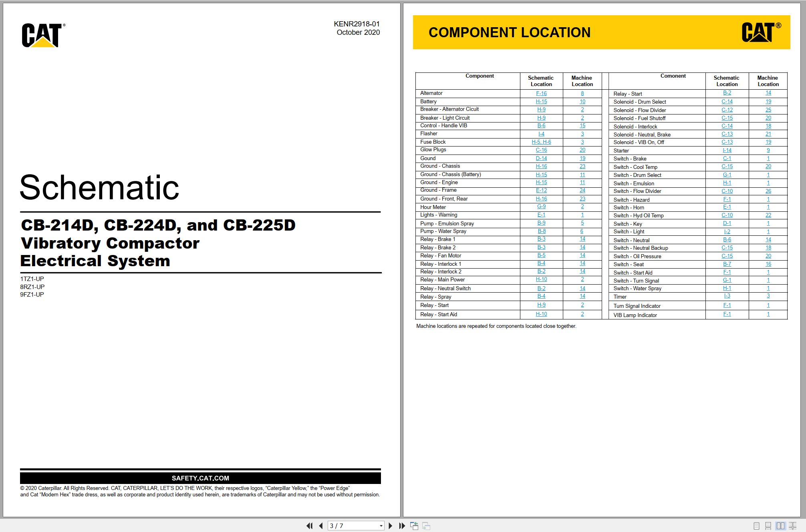Image resolution: width=806 pixels, height=532 pixels.
Task: Click the page number field showing 3 / 7
Action: point(353,526)
